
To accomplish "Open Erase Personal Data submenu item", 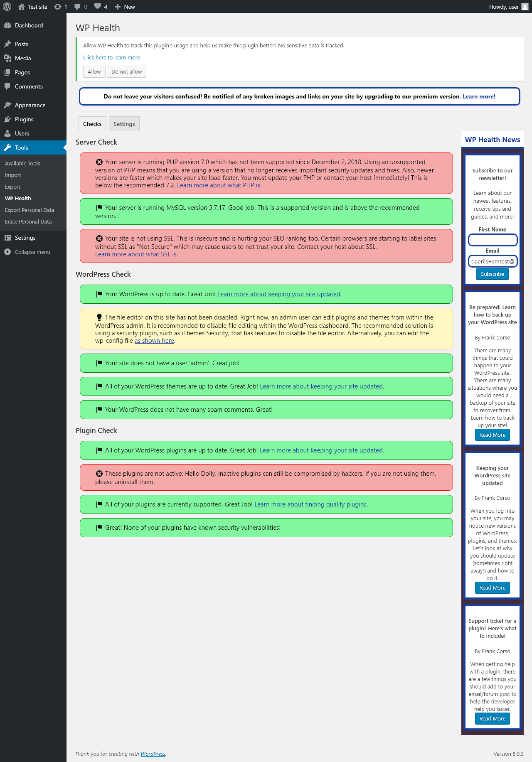I will click(x=28, y=221).
